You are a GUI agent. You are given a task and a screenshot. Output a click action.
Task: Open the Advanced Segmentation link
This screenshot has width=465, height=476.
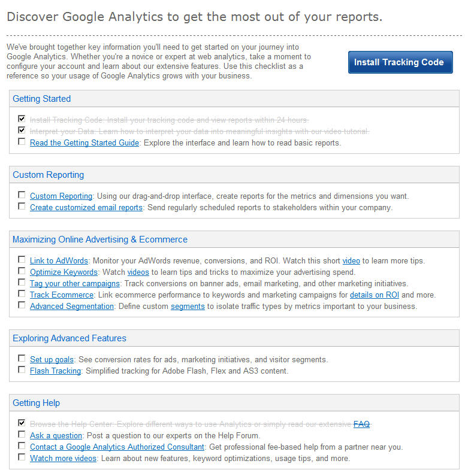pyautogui.click(x=72, y=307)
